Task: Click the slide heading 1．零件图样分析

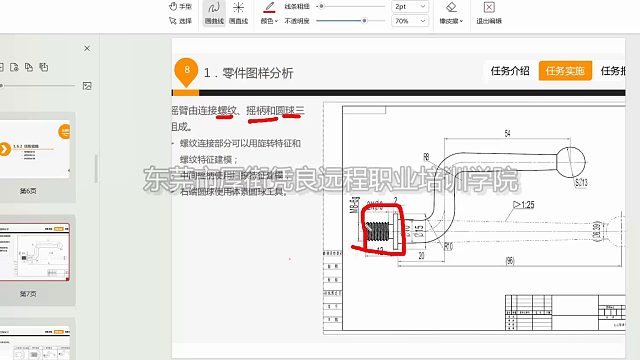Action: click(x=249, y=73)
